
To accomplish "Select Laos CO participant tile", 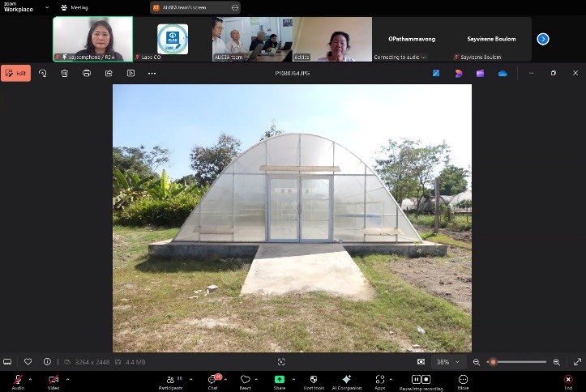I will pyautogui.click(x=173, y=39).
